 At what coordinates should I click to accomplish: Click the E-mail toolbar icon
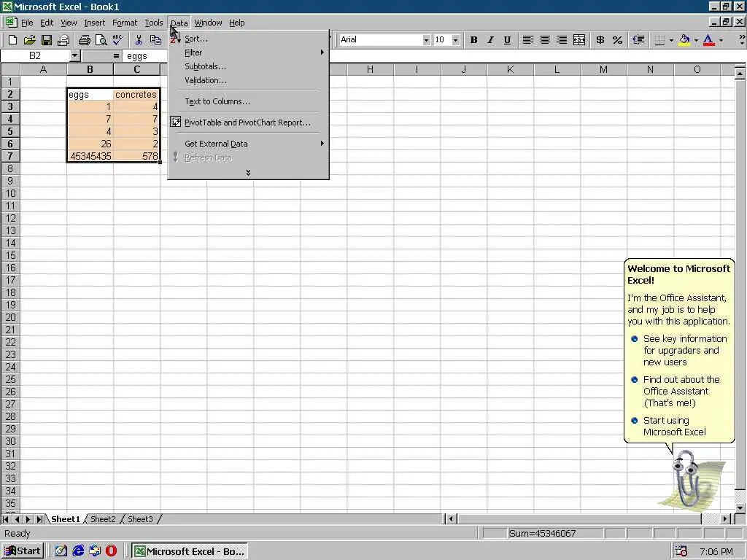[x=63, y=40]
